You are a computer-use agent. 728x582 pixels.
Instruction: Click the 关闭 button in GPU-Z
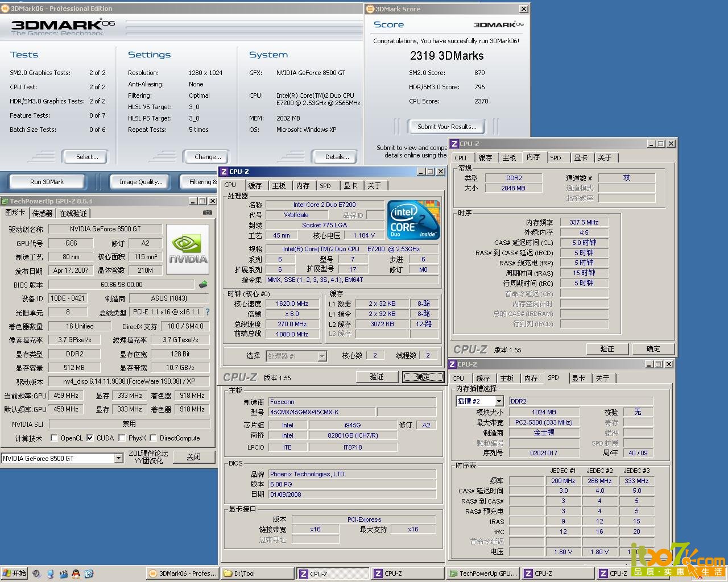point(193,458)
